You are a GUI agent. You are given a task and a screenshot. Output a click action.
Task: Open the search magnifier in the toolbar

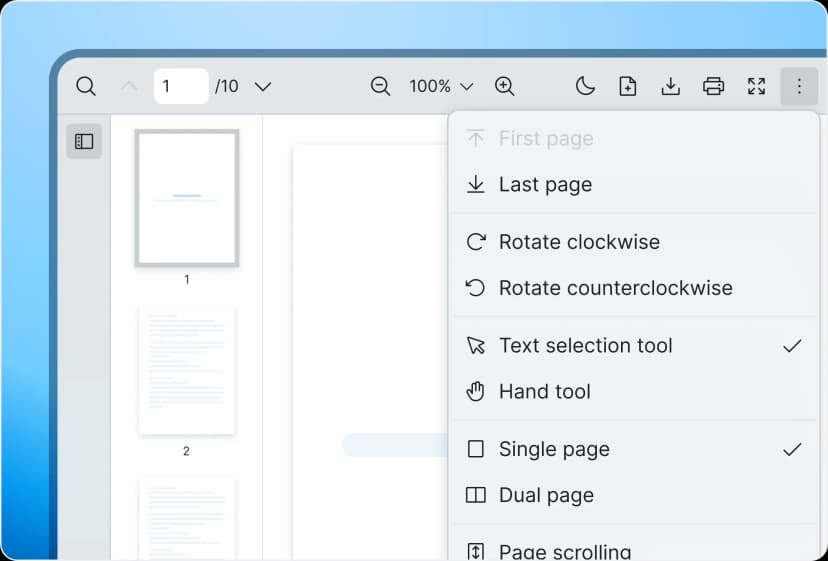(86, 86)
